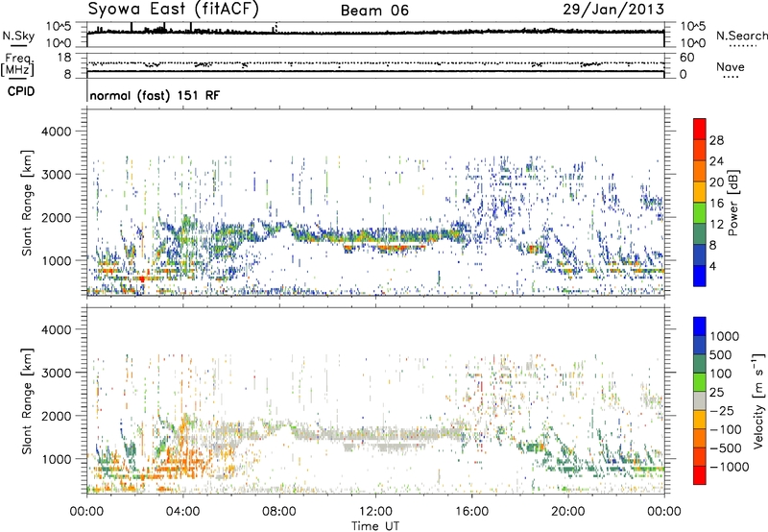768x532 pixels.
Task: Click the '4' power colorbar tick
Action: tap(712, 266)
